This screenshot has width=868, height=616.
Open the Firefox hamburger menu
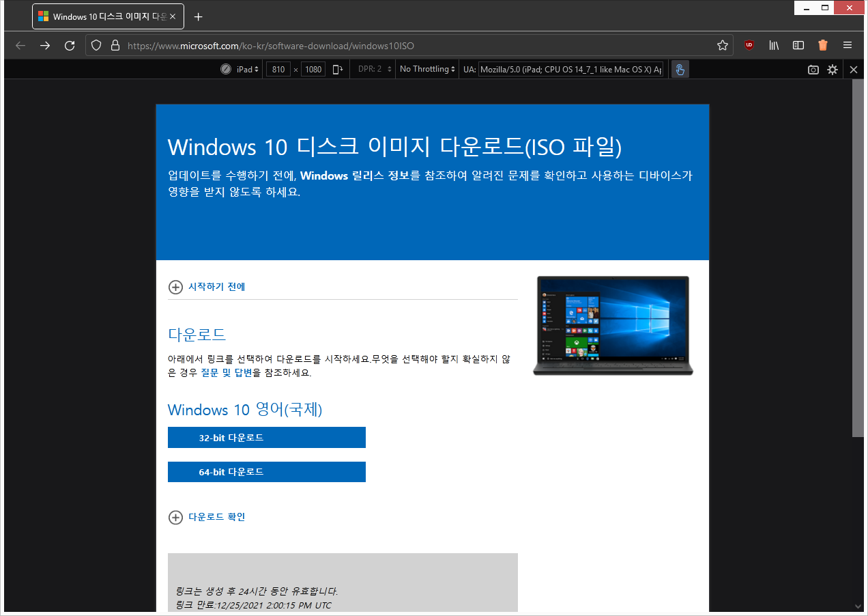848,46
